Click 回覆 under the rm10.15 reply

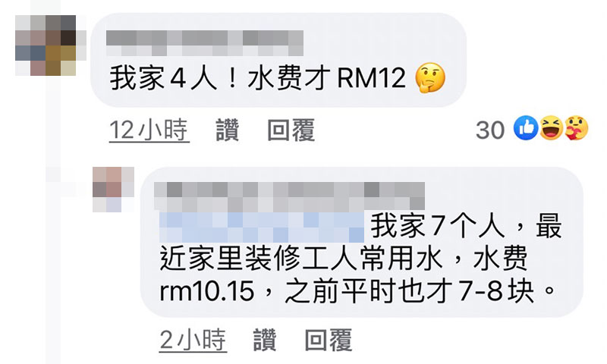pos(329,340)
